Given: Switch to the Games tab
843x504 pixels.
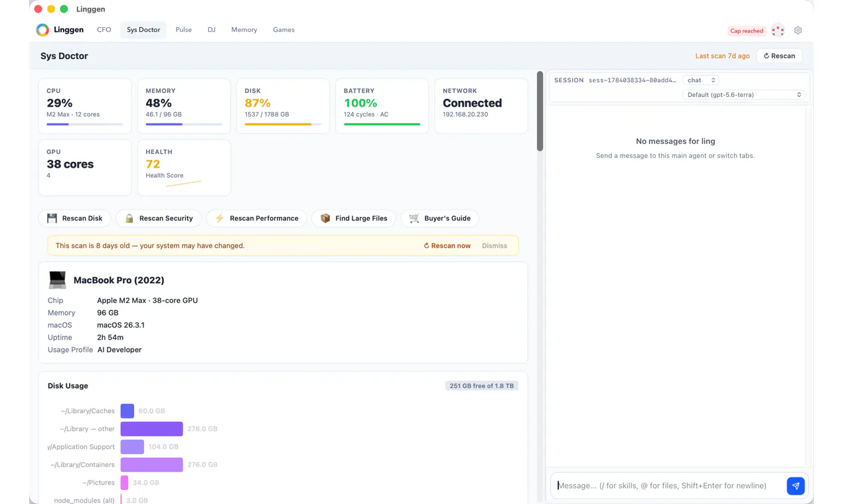Looking at the screenshot, I should (283, 30).
